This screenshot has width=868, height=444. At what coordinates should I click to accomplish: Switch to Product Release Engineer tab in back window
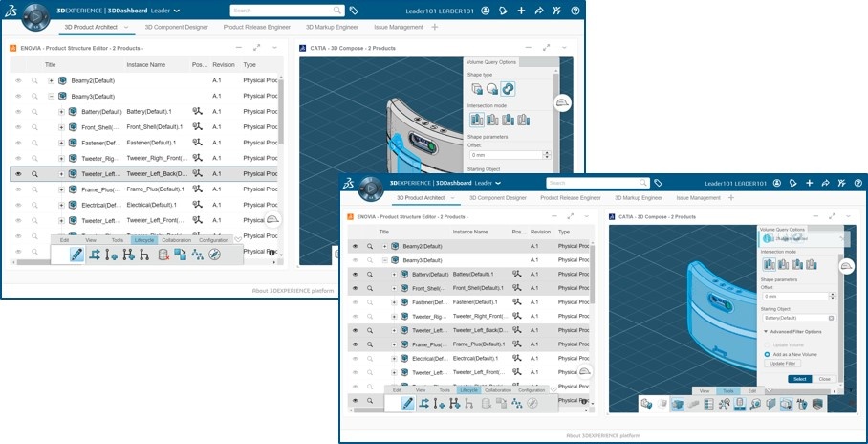tap(257, 27)
